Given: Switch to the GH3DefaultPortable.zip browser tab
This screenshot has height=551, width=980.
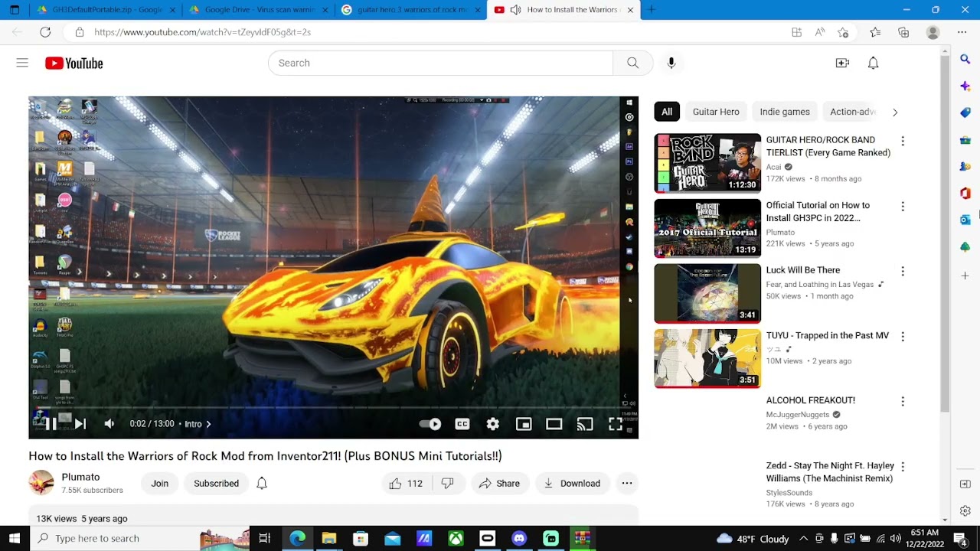Looking at the screenshot, I should (x=106, y=10).
